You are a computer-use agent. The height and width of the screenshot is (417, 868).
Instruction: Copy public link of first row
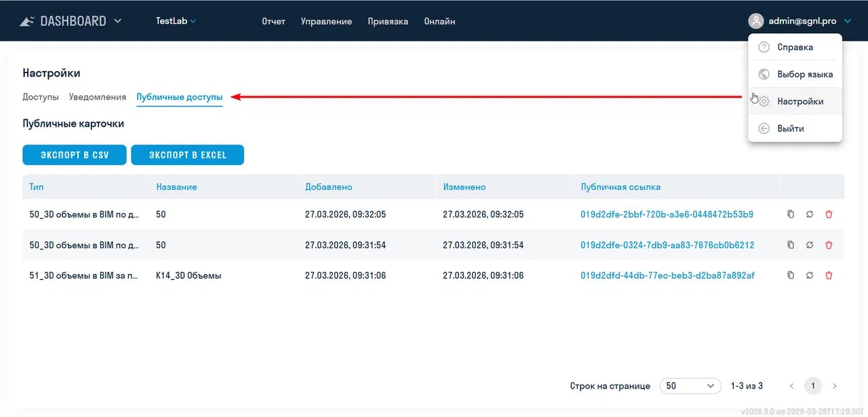coord(790,214)
